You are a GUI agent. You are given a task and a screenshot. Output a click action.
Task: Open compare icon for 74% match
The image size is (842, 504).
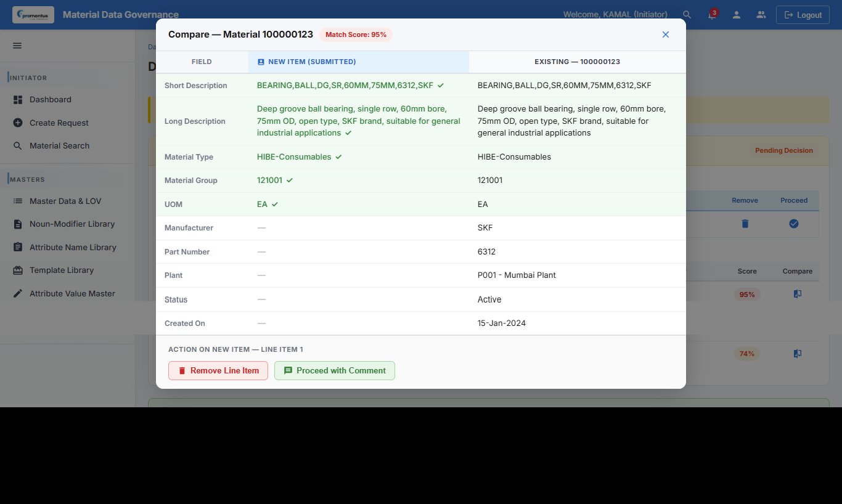[797, 354]
